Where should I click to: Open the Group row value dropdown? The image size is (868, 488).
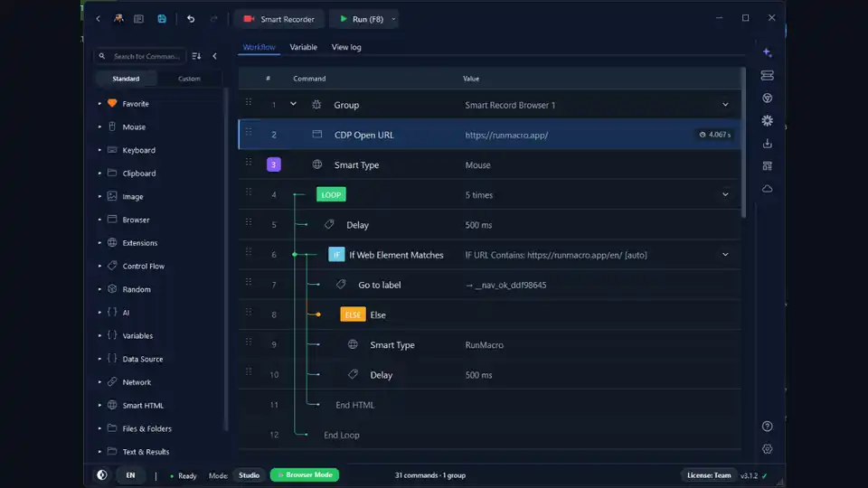tap(725, 105)
